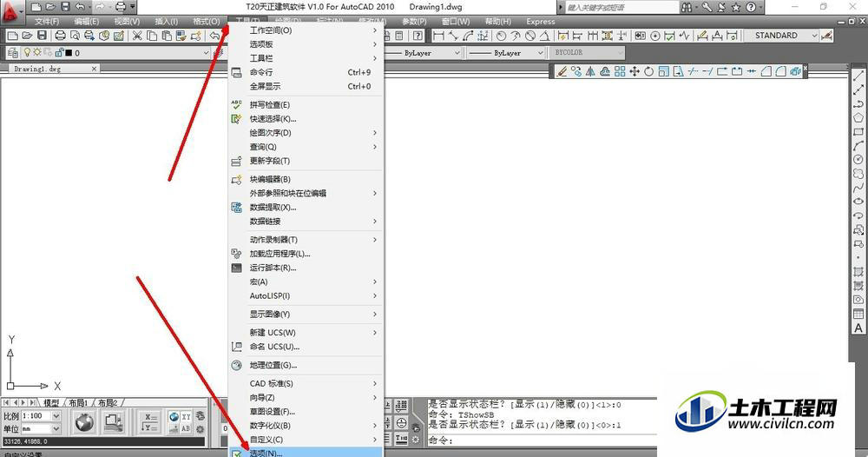Open the STANDARD dimension style dropdown

tap(814, 36)
